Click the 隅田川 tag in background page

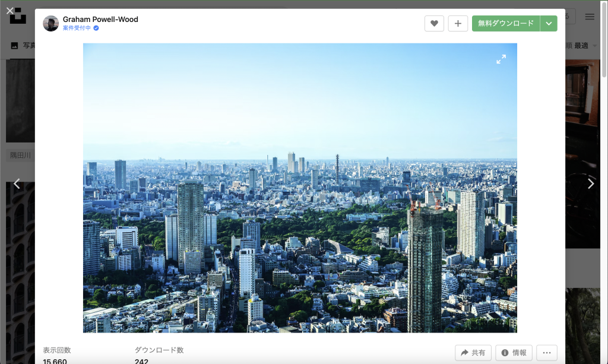click(21, 156)
